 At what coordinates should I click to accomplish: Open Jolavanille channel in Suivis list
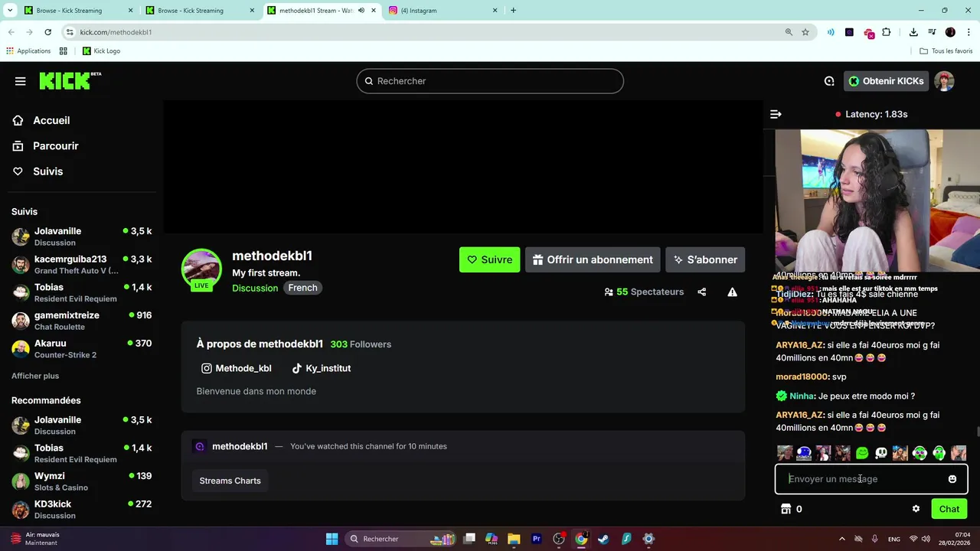[x=81, y=236]
